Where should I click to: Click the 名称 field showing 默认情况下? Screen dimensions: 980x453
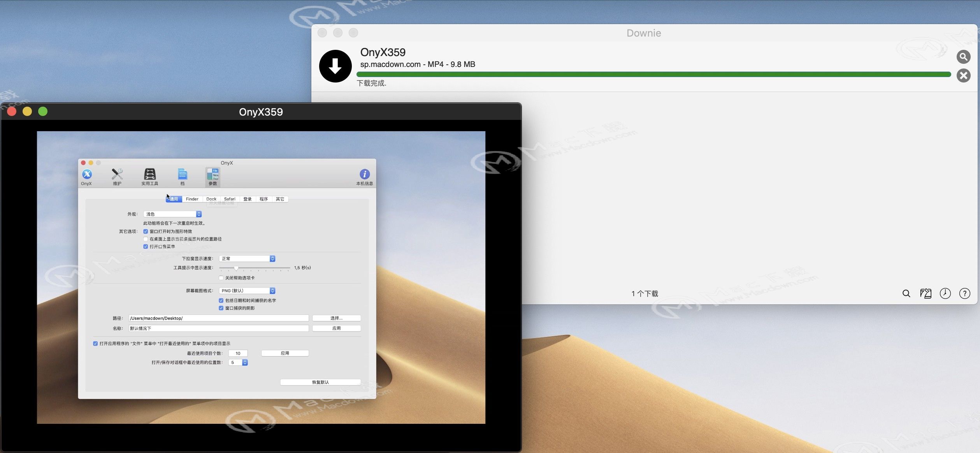[x=218, y=328]
